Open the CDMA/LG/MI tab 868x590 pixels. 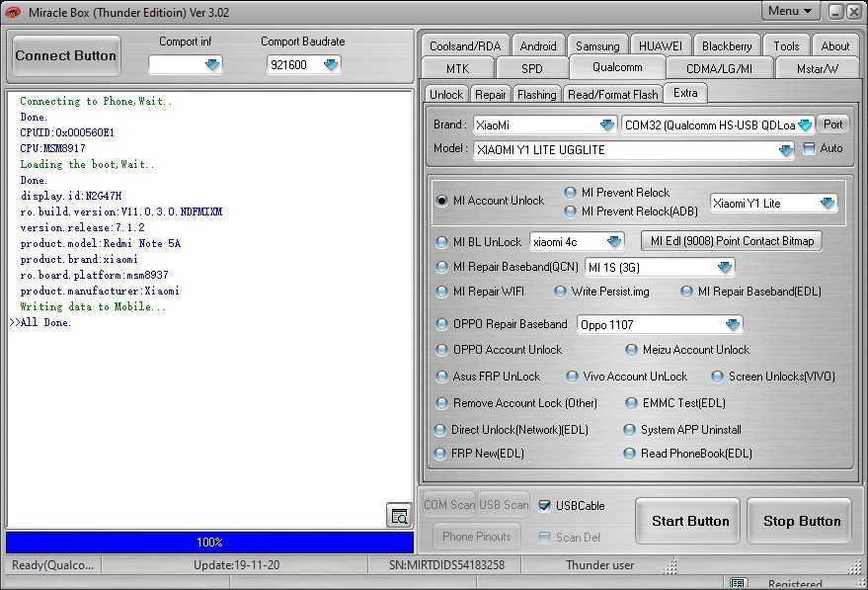click(x=719, y=69)
